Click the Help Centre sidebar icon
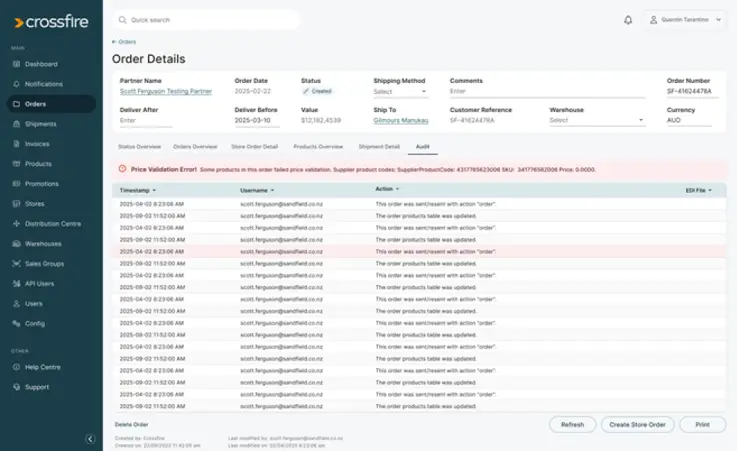Screen dimensions: 737x451 [16, 367]
